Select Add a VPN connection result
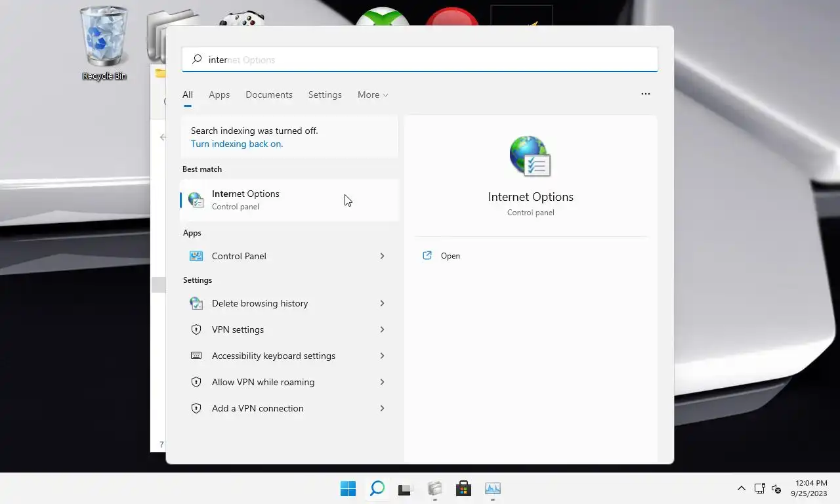 tap(289, 408)
